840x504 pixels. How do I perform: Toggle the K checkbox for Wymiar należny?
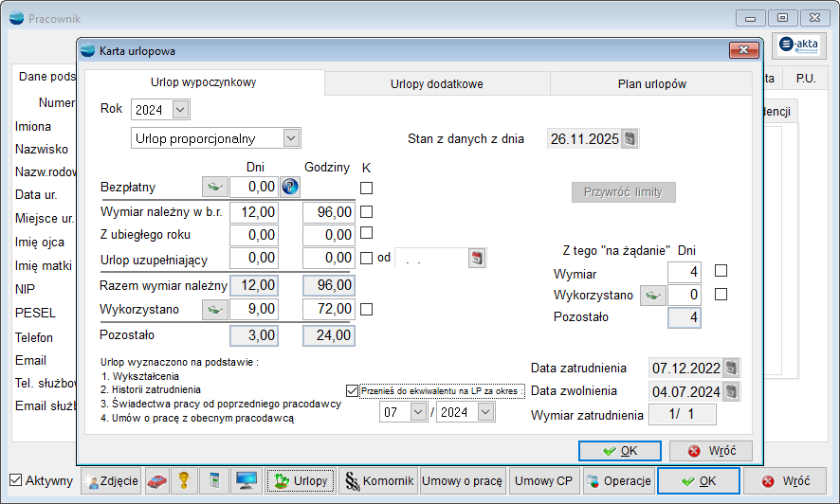(x=366, y=211)
